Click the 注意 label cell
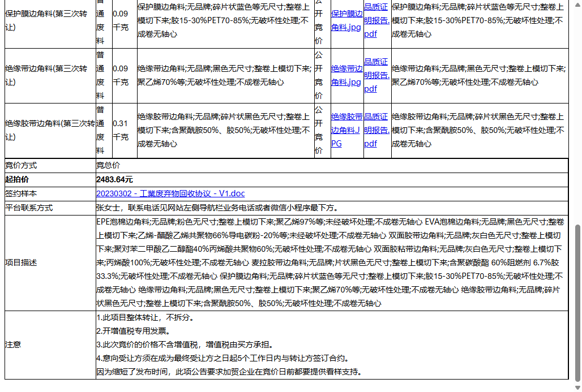The image size is (582, 392). pos(50,344)
